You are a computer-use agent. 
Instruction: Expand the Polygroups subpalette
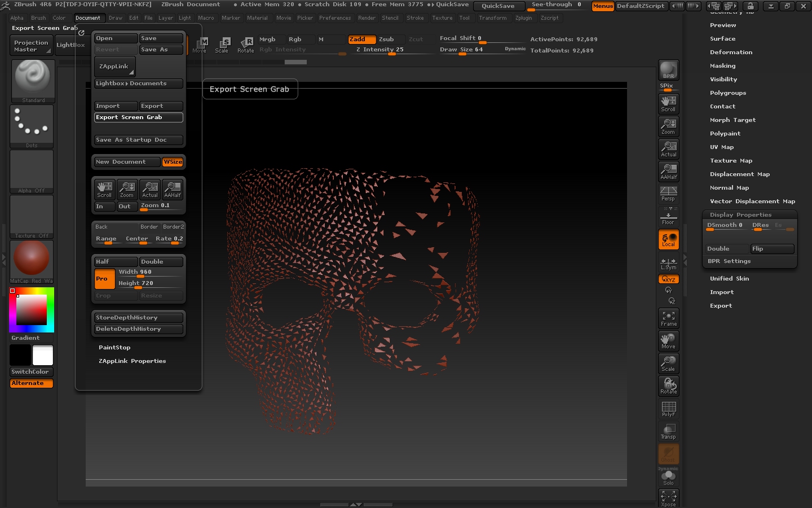[x=727, y=93]
